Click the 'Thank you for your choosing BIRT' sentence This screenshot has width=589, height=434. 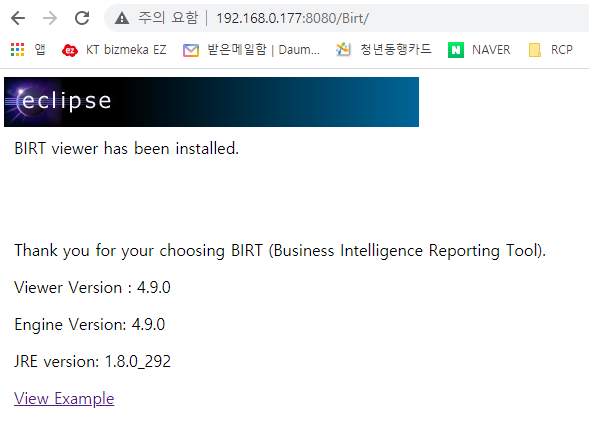point(280,251)
